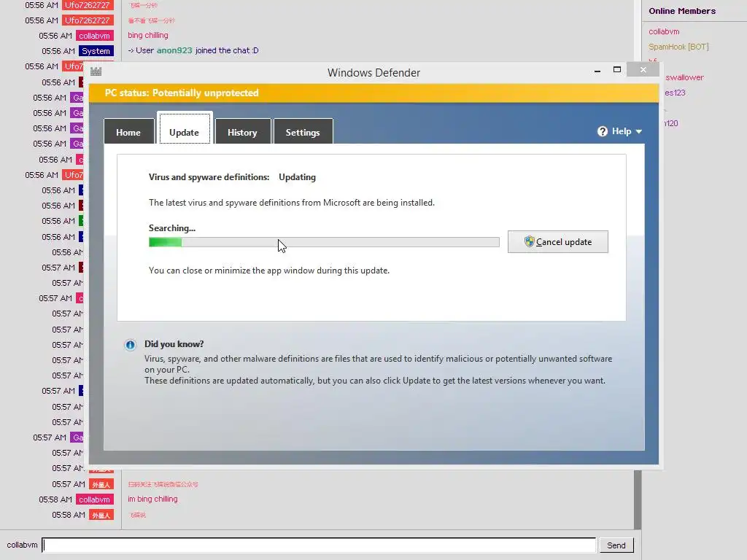Click SpamHook [BOT] in Online Members

point(678,47)
